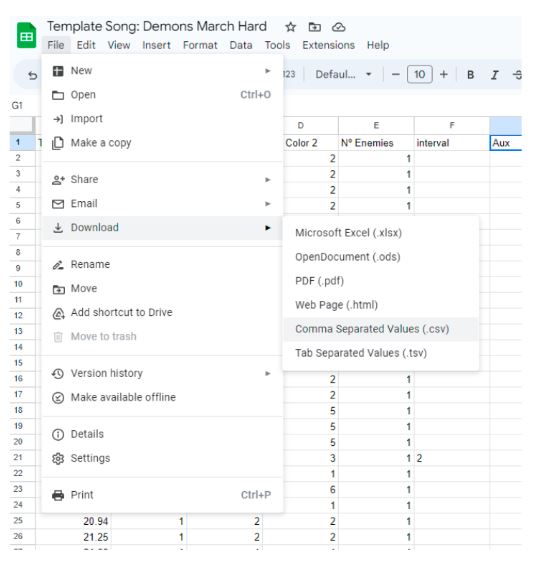Open the Google Sheets home icon
This screenshot has width=535, height=569.
26,35
